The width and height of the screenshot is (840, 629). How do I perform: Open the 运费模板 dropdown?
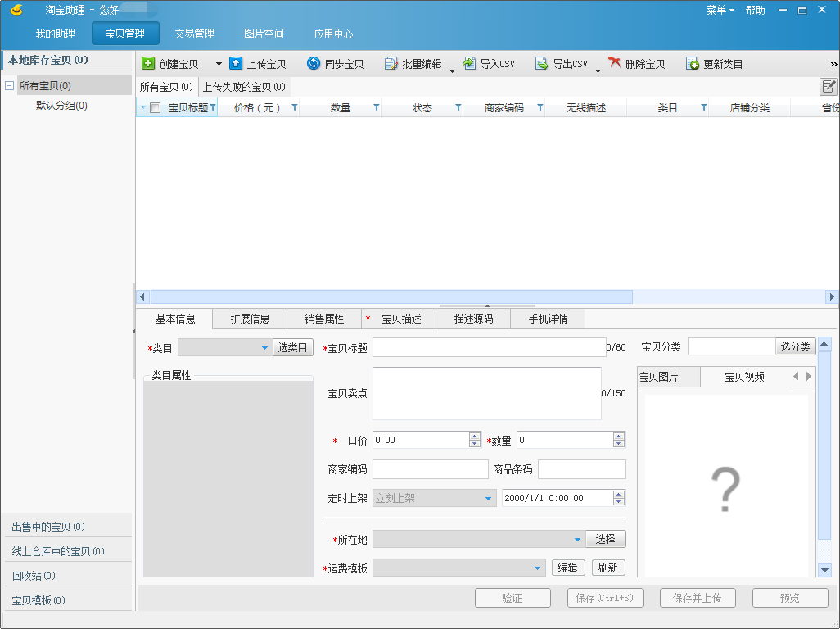pos(459,568)
